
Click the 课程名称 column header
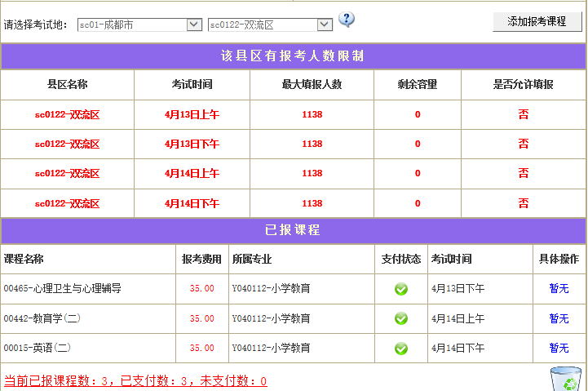(x=24, y=260)
